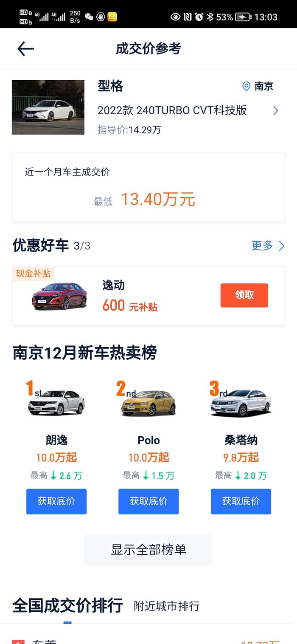297x644 pixels.
Task: Get lowest price for Polo
Action: [x=148, y=501]
